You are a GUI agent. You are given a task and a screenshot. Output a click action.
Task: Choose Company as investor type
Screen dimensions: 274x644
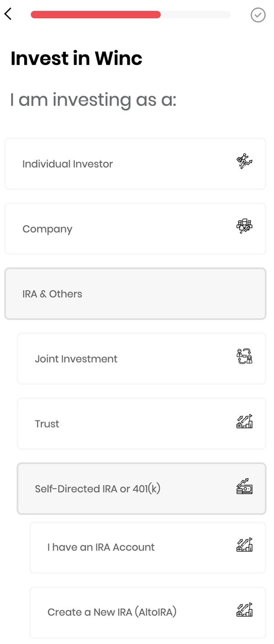[135, 229]
